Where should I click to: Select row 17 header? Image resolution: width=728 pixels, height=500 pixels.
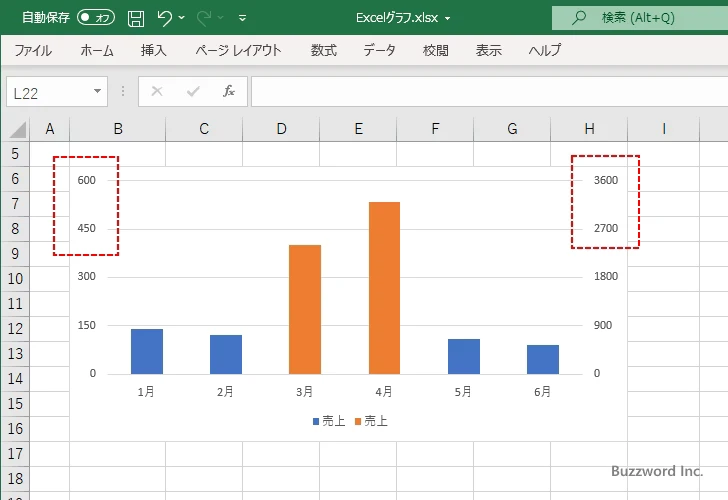pyautogui.click(x=15, y=453)
